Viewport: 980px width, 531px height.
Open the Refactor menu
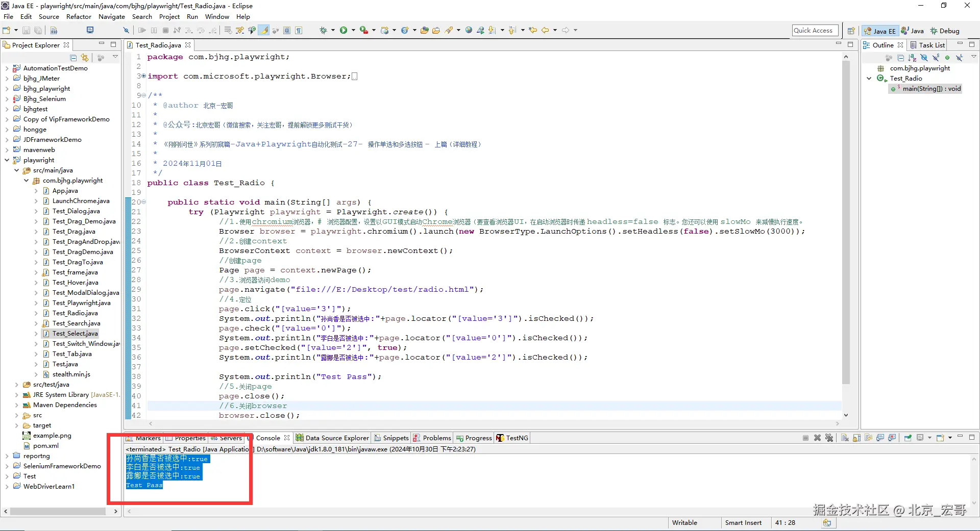pos(79,17)
